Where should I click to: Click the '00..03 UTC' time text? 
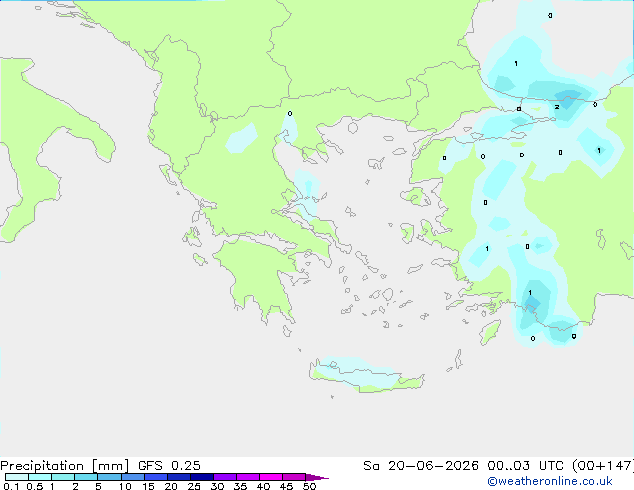click(x=525, y=466)
